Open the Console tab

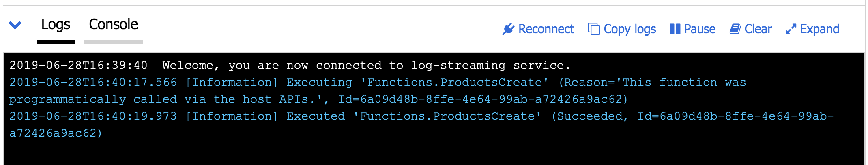(113, 25)
